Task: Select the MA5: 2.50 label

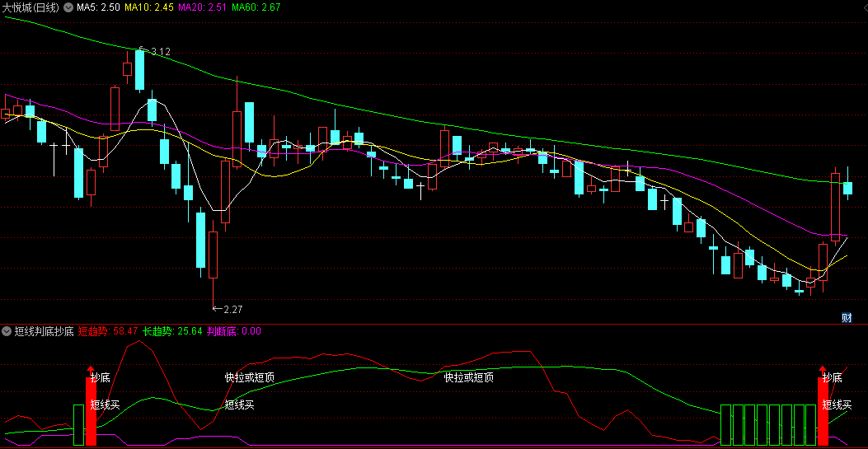Action: tap(98, 7)
